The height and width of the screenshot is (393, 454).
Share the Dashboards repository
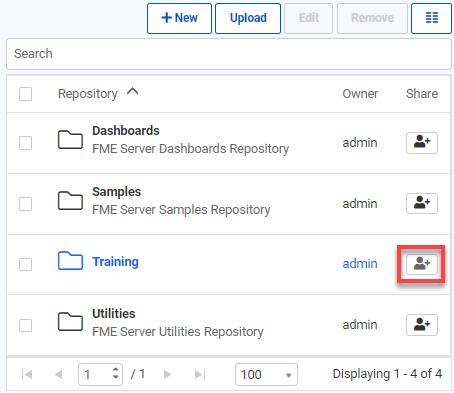[x=422, y=143]
